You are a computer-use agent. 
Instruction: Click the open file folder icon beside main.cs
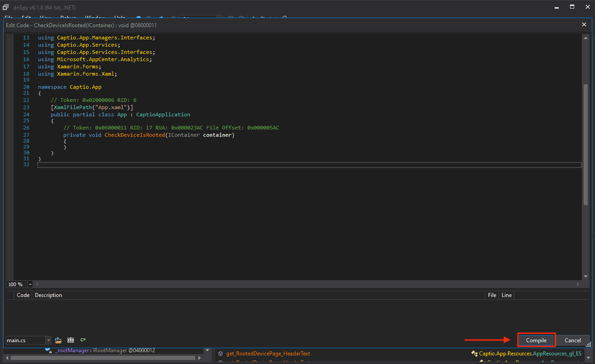pyautogui.click(x=58, y=340)
